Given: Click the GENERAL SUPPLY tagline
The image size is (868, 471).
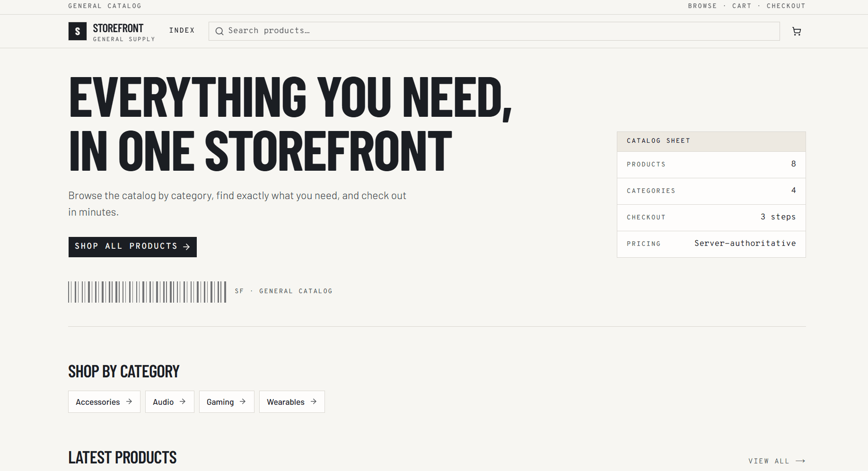Looking at the screenshot, I should click(x=124, y=39).
